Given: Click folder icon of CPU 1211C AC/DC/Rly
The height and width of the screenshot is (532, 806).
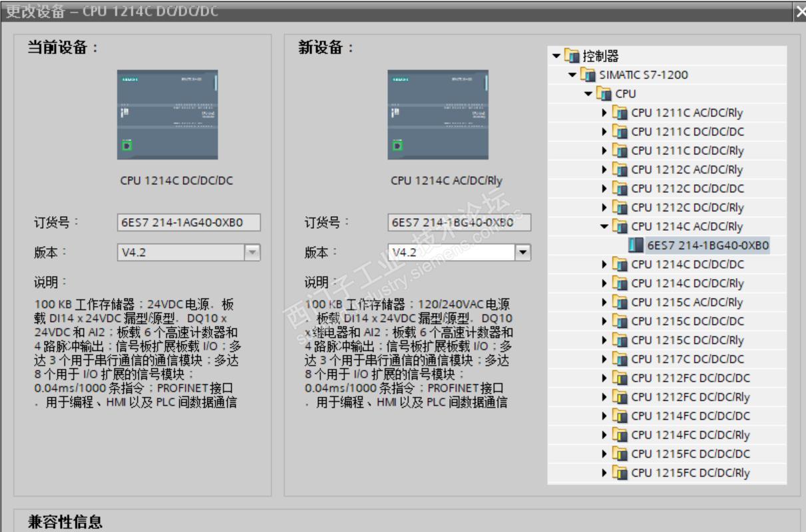Looking at the screenshot, I should click(x=620, y=113).
